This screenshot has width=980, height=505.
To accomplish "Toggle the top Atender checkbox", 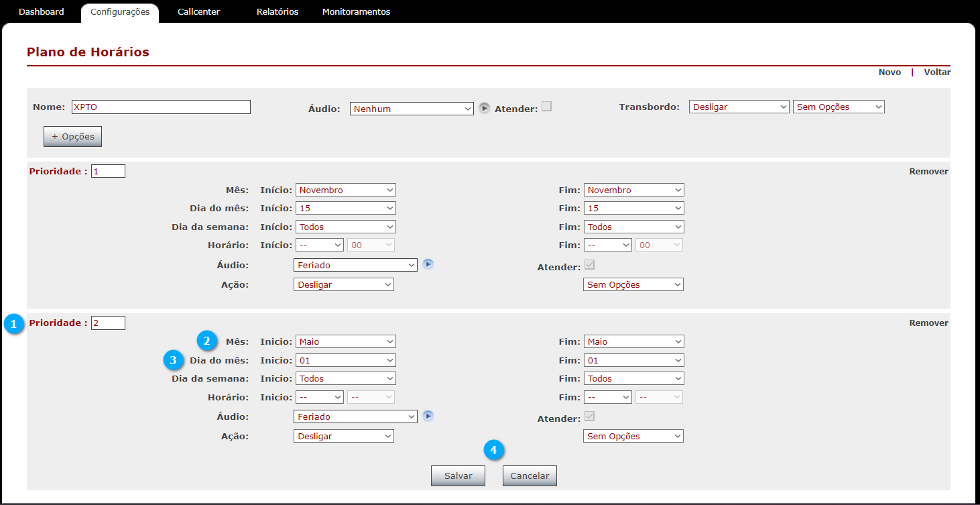I will click(x=547, y=106).
